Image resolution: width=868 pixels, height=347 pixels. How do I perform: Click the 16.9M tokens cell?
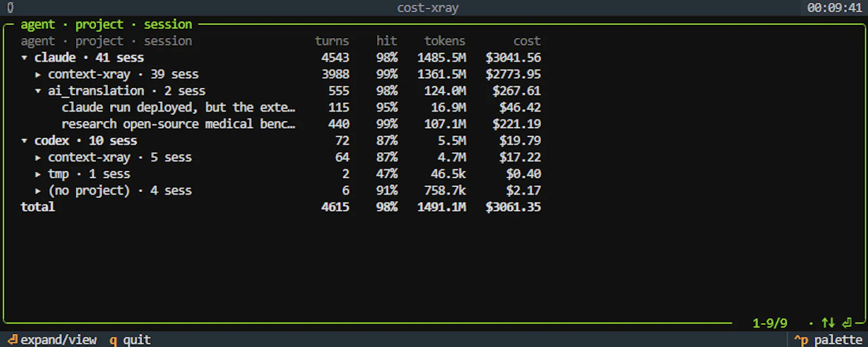point(448,107)
